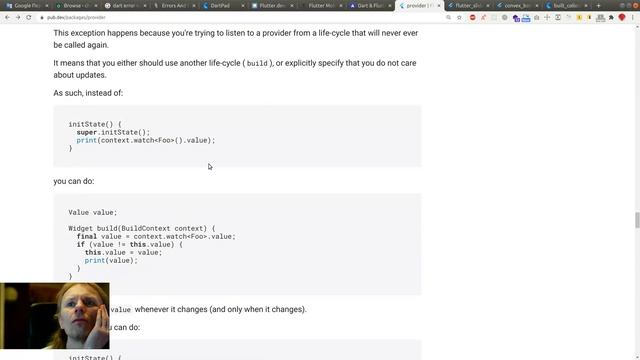The image size is (640, 360).
Task: Close the DartPad tab
Action: pos(243,6)
